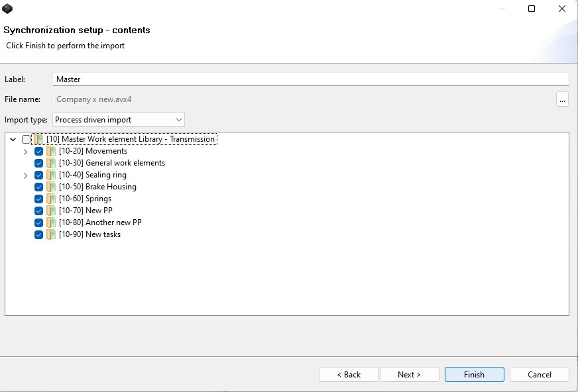The image size is (578, 392).
Task: Open the Import type dropdown
Action: pos(118,120)
